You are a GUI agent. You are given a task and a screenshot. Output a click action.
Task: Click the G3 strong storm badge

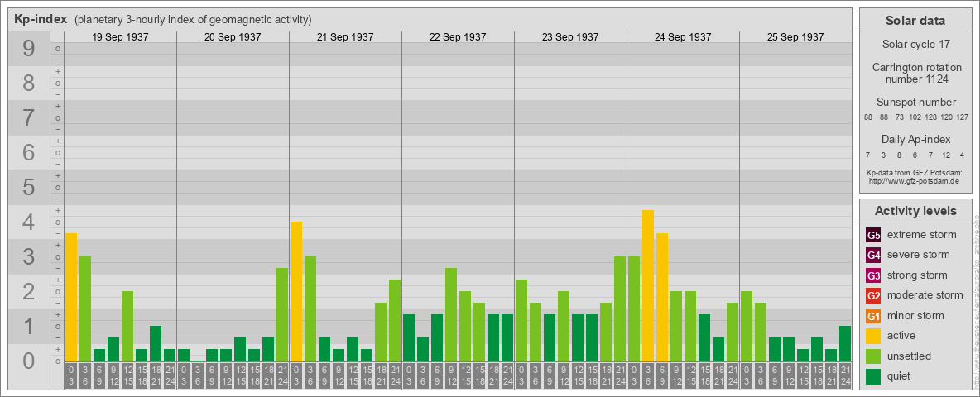click(x=873, y=275)
